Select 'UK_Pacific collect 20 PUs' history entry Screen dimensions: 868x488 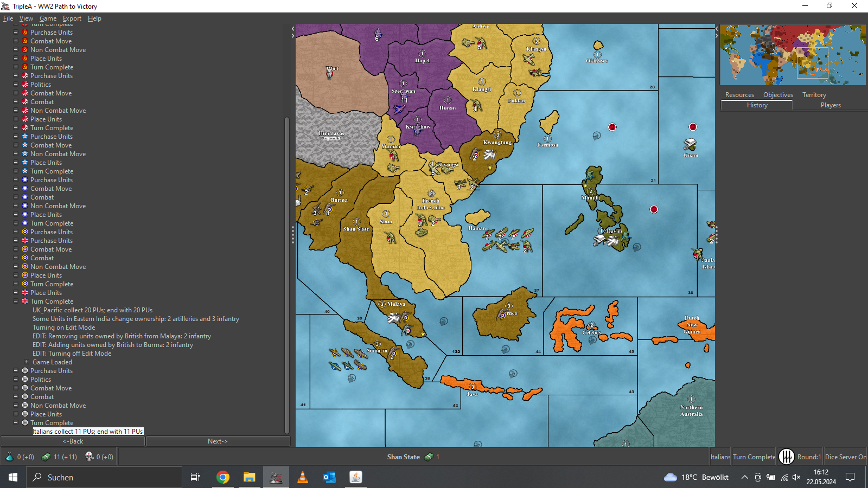(92, 310)
